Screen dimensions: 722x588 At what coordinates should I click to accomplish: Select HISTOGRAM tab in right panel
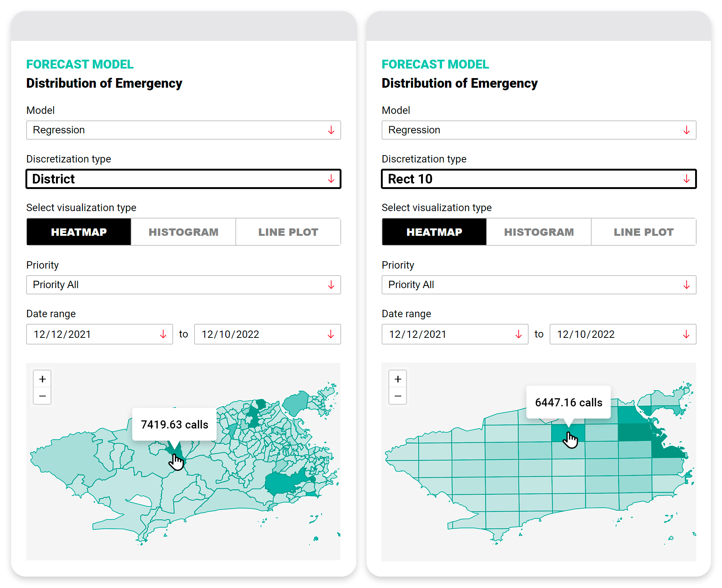click(x=539, y=232)
